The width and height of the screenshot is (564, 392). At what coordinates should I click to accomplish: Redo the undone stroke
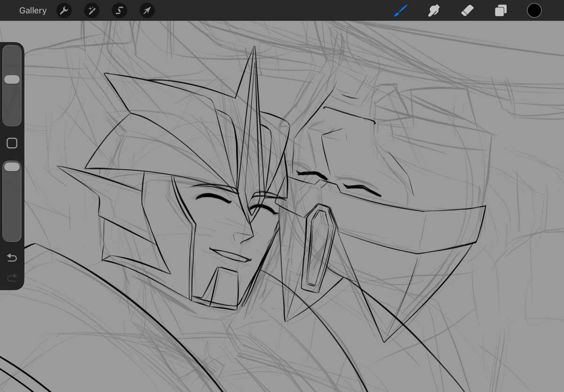[12, 278]
